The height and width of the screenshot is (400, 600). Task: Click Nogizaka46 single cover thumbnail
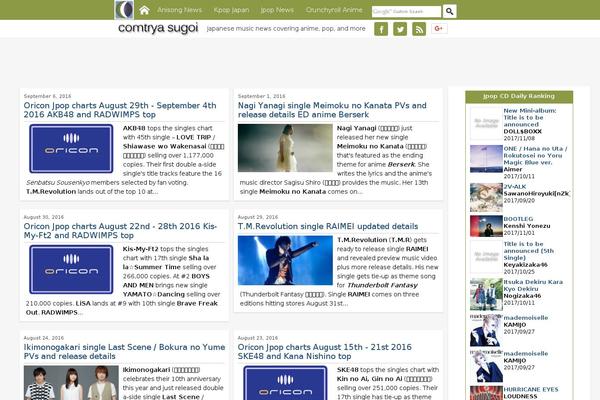486,294
